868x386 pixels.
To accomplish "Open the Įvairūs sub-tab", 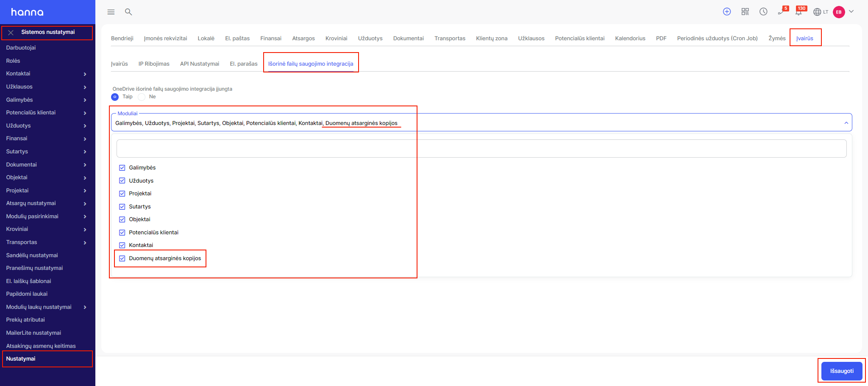I will point(119,64).
